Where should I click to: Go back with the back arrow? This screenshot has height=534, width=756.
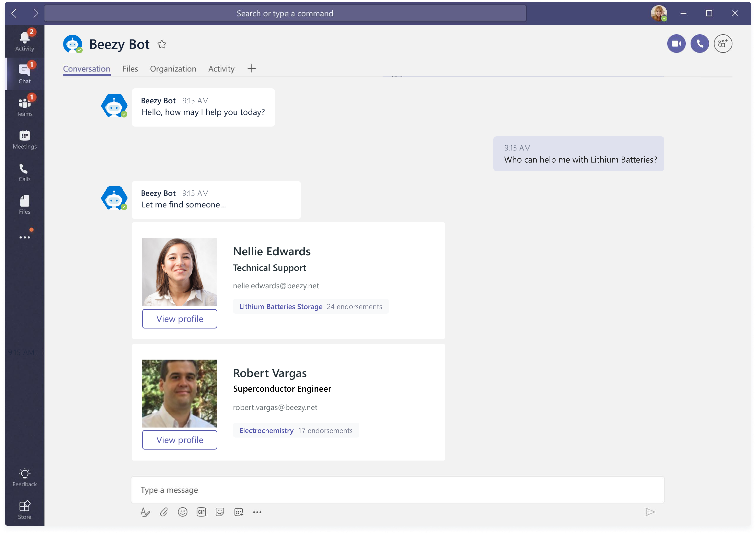pyautogui.click(x=14, y=13)
